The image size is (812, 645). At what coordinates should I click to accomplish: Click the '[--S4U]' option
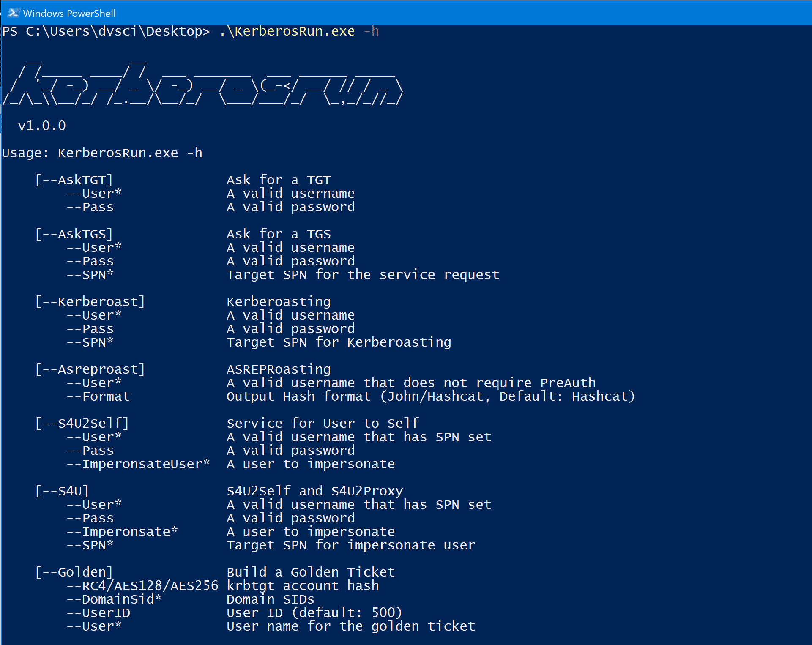click(62, 491)
